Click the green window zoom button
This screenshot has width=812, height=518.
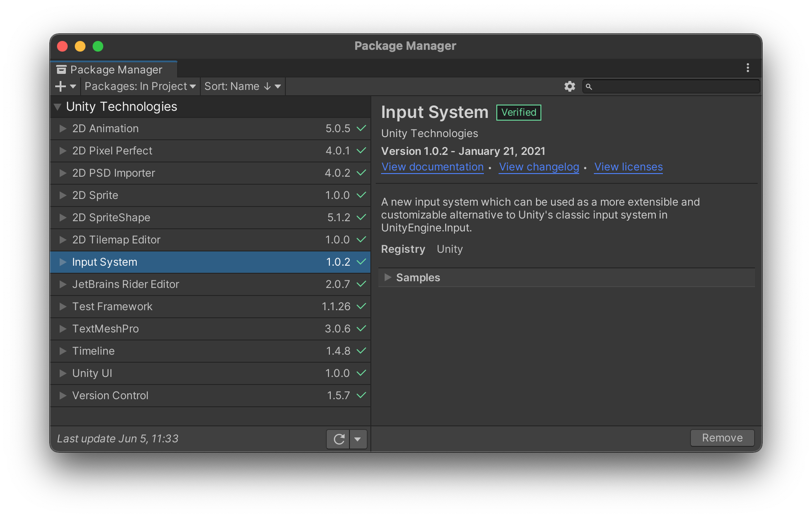point(98,46)
